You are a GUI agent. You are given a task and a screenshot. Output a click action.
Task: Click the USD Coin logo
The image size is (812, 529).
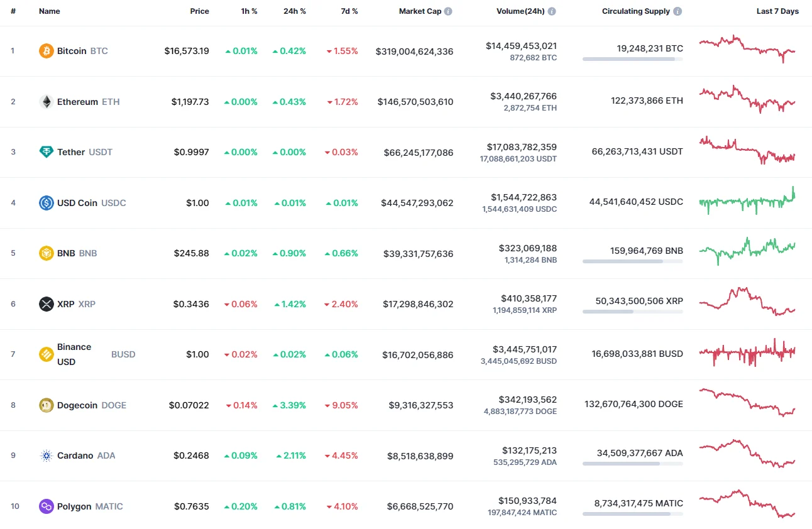tap(46, 202)
